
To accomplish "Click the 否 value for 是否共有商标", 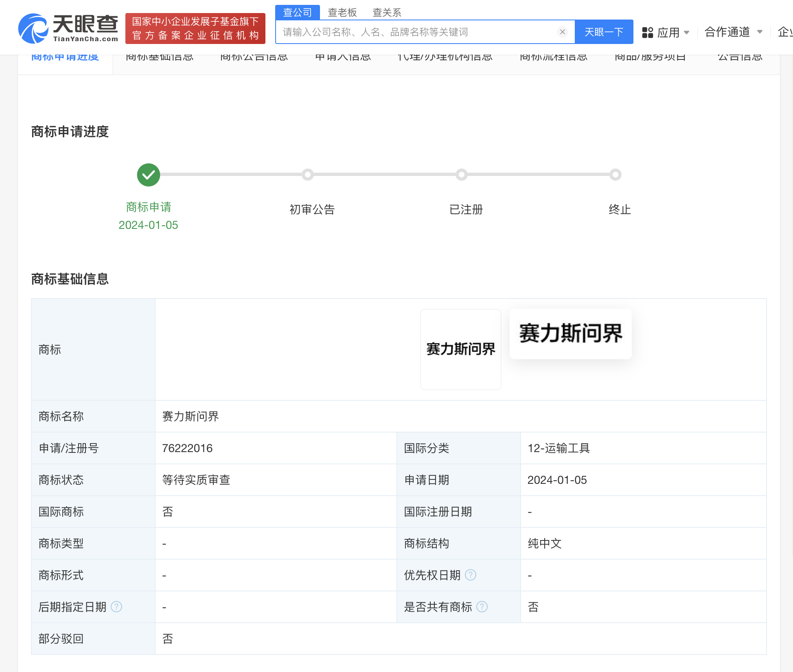I will coord(533,607).
